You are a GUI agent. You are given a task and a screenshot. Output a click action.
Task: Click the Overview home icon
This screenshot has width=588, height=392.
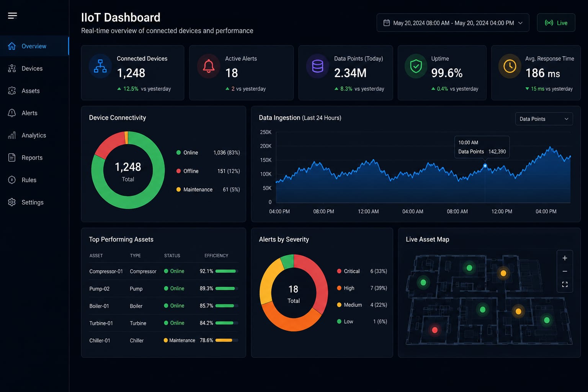tap(12, 46)
